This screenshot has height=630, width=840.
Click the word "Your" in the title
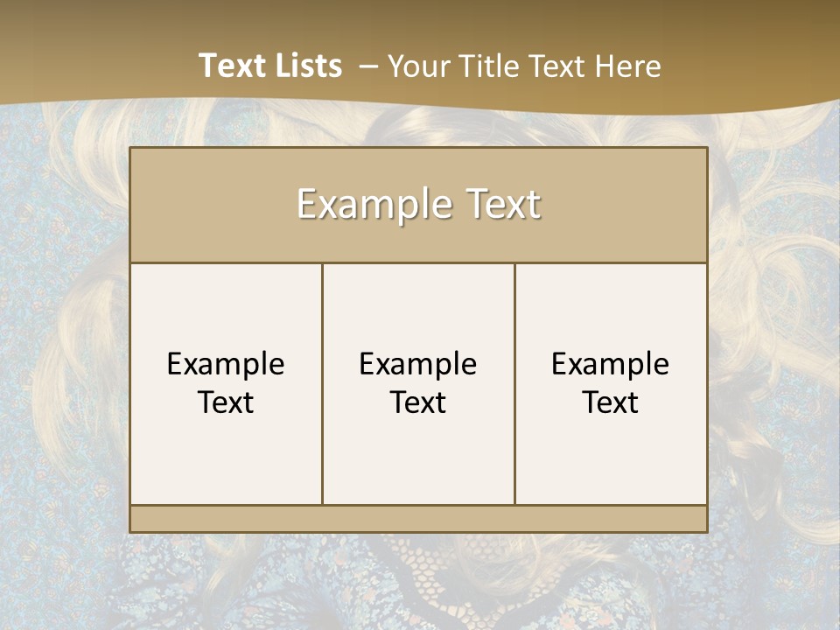point(419,66)
